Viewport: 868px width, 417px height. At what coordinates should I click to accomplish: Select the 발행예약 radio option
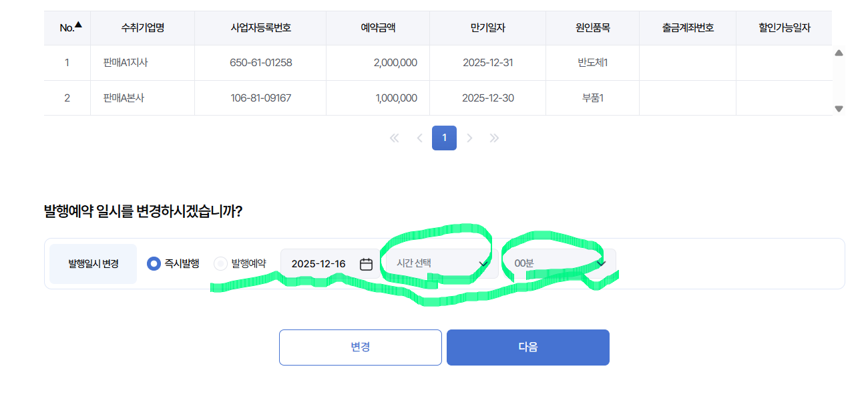coord(220,263)
